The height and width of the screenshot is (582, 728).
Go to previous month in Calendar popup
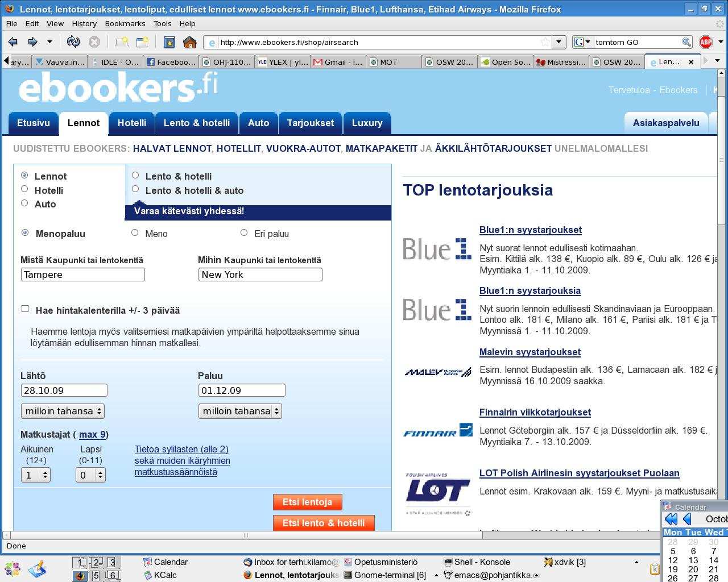click(687, 518)
